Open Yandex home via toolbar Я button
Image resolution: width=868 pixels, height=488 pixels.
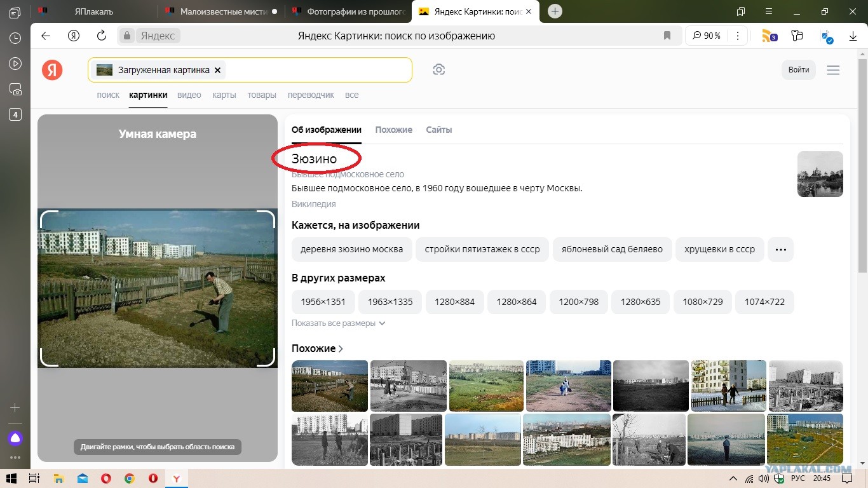(74, 36)
